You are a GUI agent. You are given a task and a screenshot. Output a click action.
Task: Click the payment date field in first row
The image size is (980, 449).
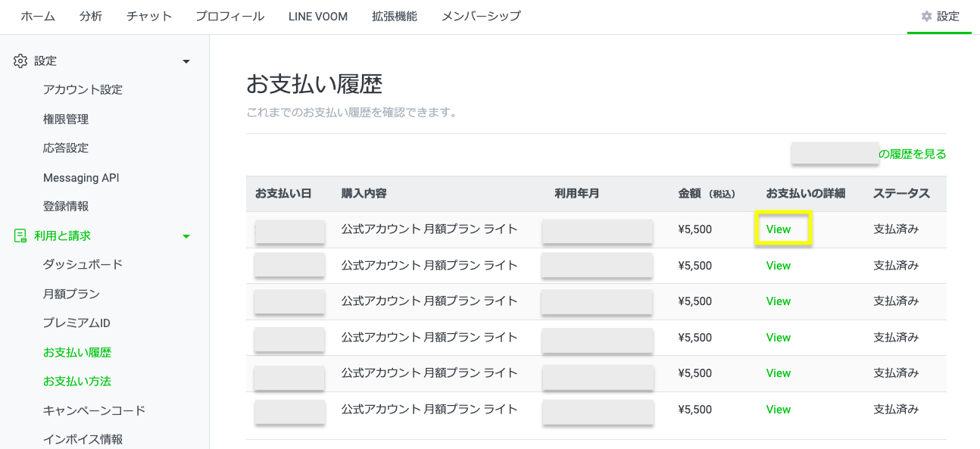290,232
